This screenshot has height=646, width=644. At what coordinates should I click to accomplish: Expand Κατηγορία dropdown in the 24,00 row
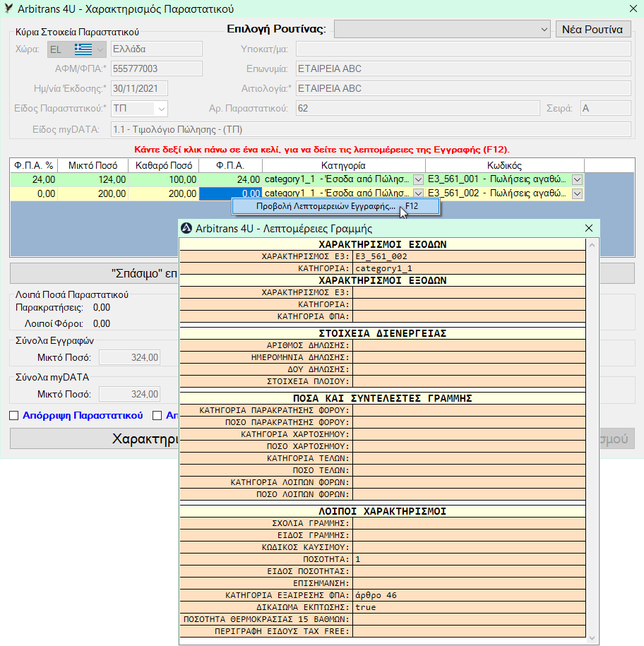418,179
